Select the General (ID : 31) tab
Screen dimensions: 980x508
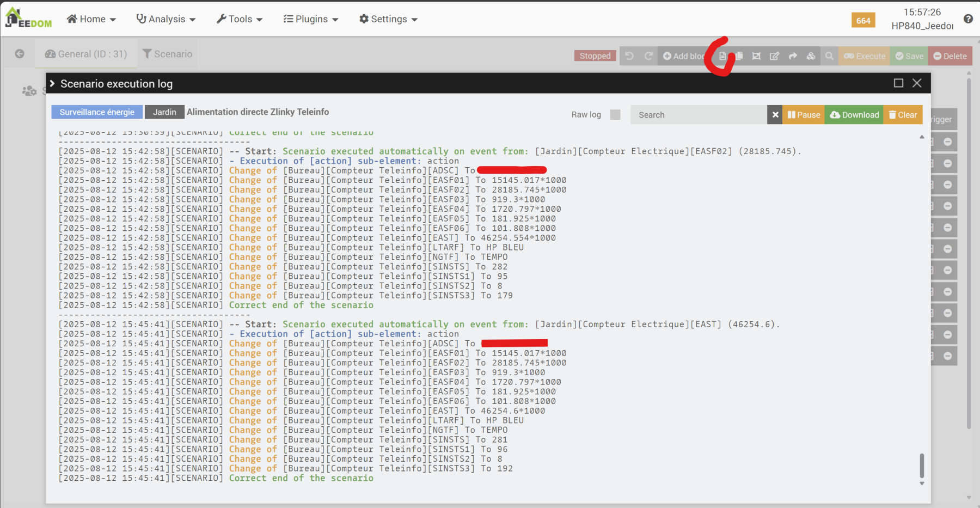[86, 54]
